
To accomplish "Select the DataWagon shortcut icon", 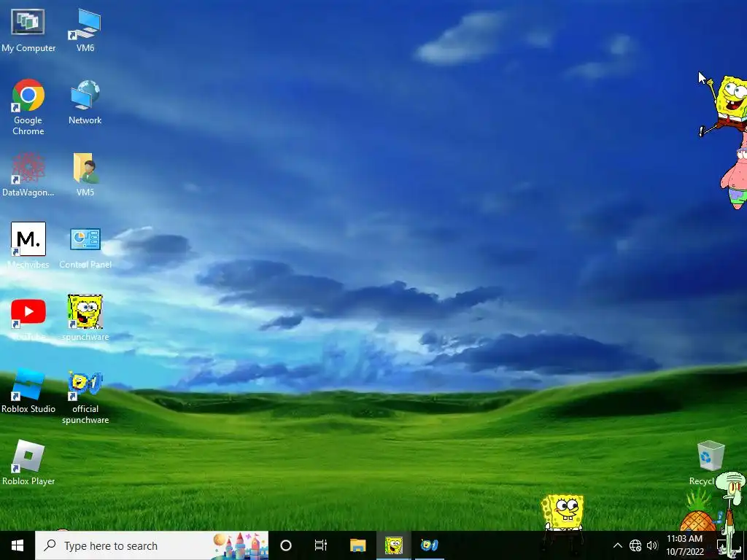I will 28,174.
